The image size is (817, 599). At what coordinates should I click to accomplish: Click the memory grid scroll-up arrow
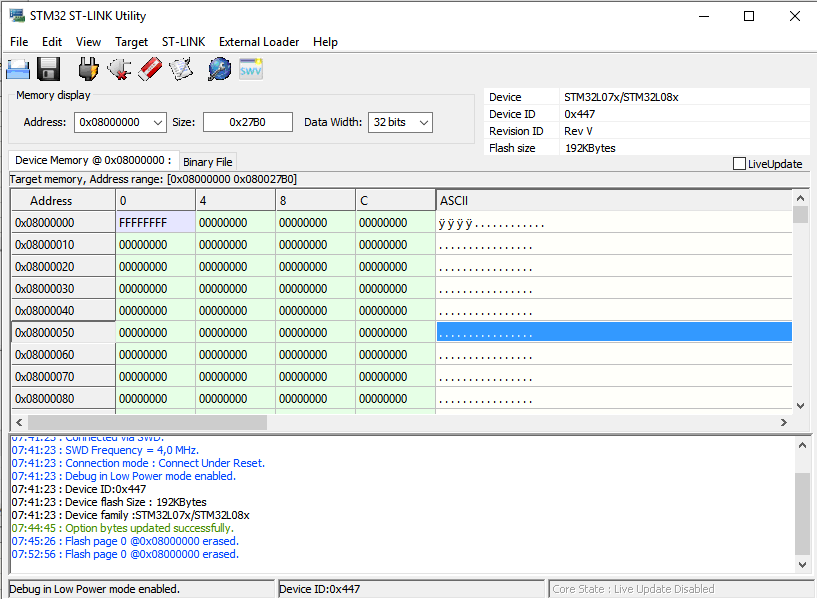point(800,198)
